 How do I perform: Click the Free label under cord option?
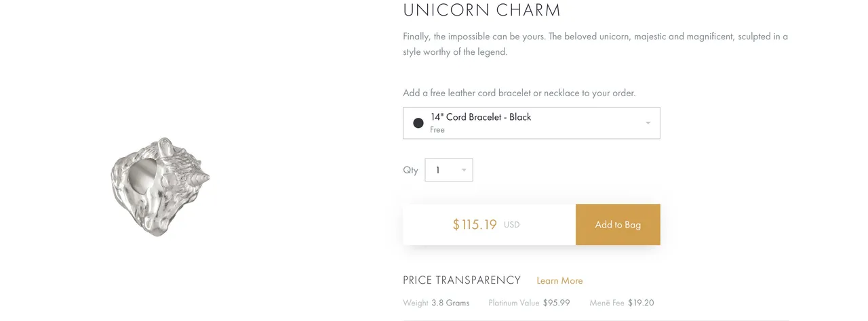(437, 130)
